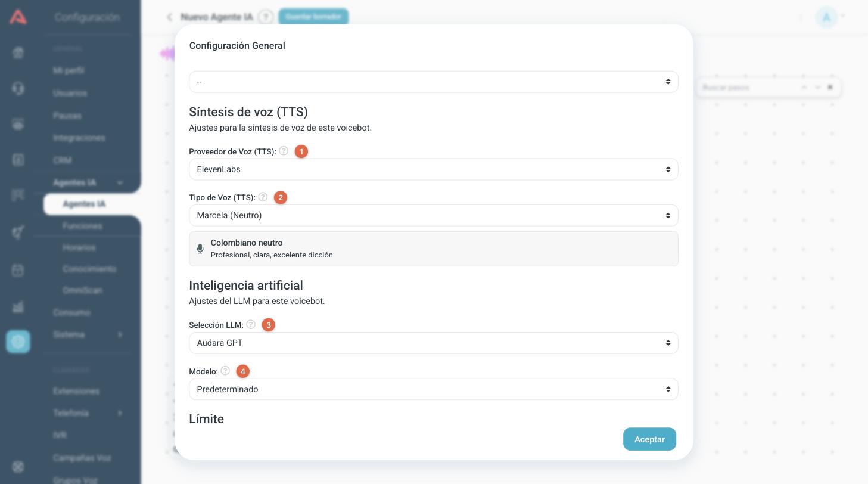
Task: Jump to next result in Buscar pasos
Action: (x=817, y=87)
